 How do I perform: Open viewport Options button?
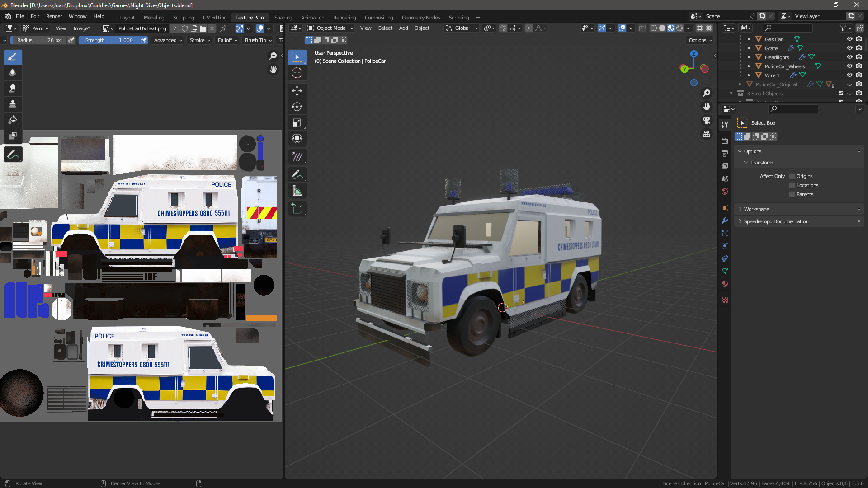point(700,40)
